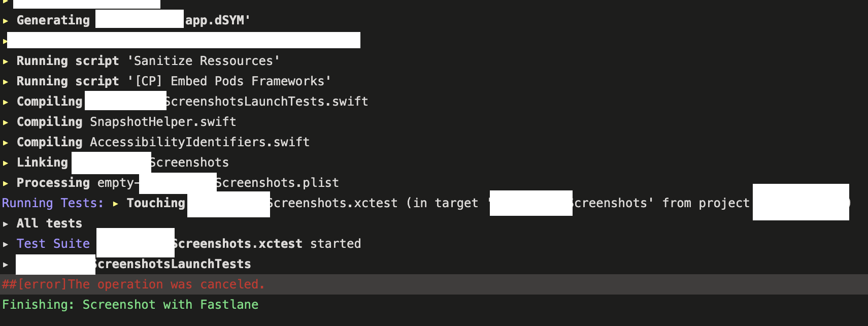Click the arrow before 'Sanitize Ressources' script line

click(x=6, y=61)
